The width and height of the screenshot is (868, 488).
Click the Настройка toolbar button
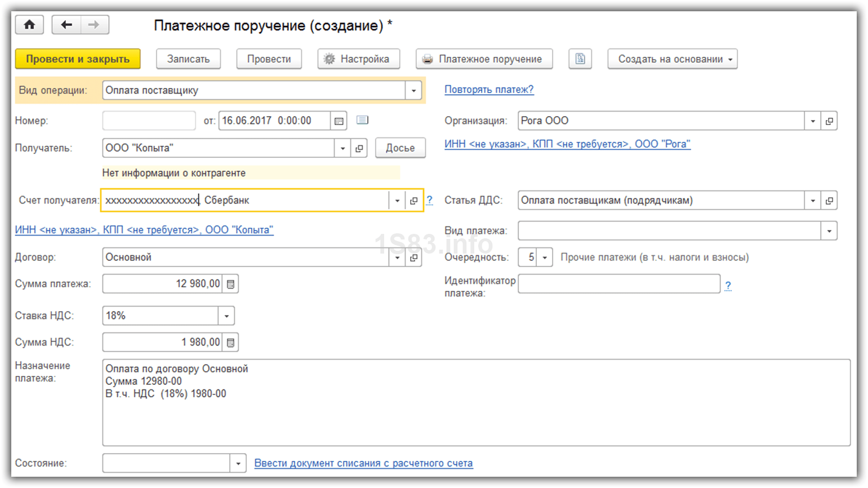[x=358, y=59]
